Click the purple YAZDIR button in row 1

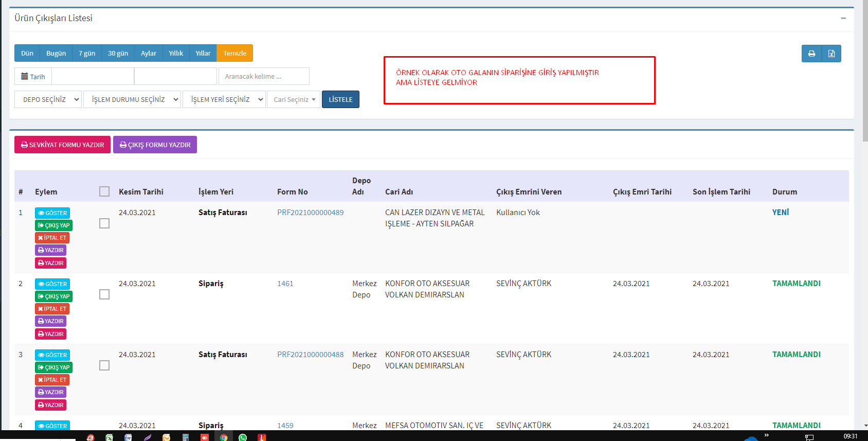pos(51,250)
